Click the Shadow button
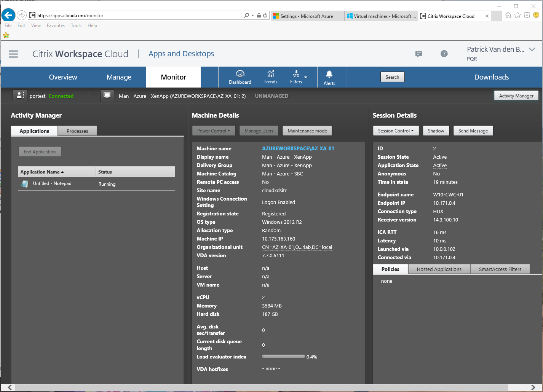Screen dimensions: 543x392 click(x=436, y=131)
